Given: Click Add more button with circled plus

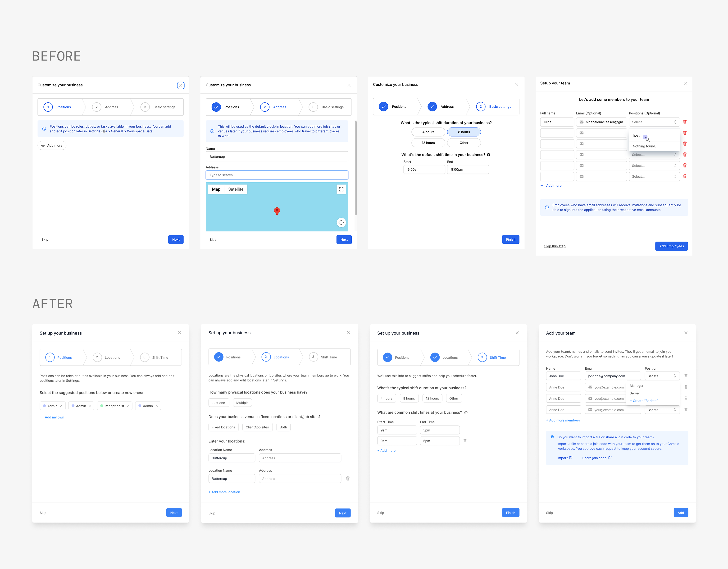Looking at the screenshot, I should click(x=52, y=145).
